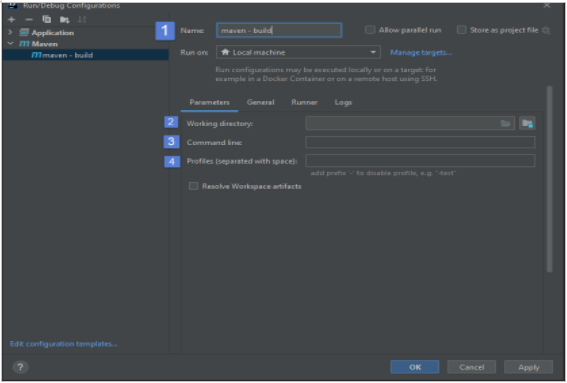Expand the Application tree node
This screenshot has height=383, width=567.
click(10, 33)
